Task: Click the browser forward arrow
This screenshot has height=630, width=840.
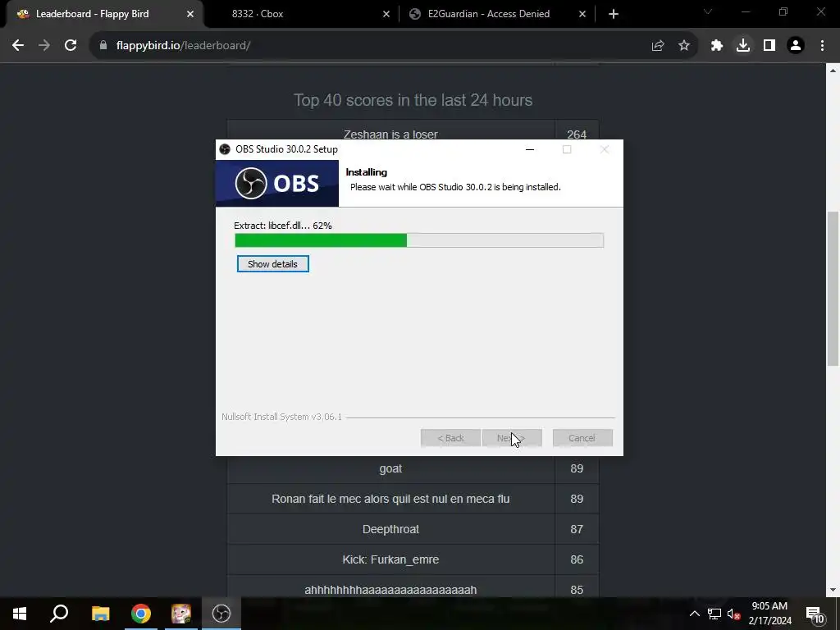Action: 44,46
